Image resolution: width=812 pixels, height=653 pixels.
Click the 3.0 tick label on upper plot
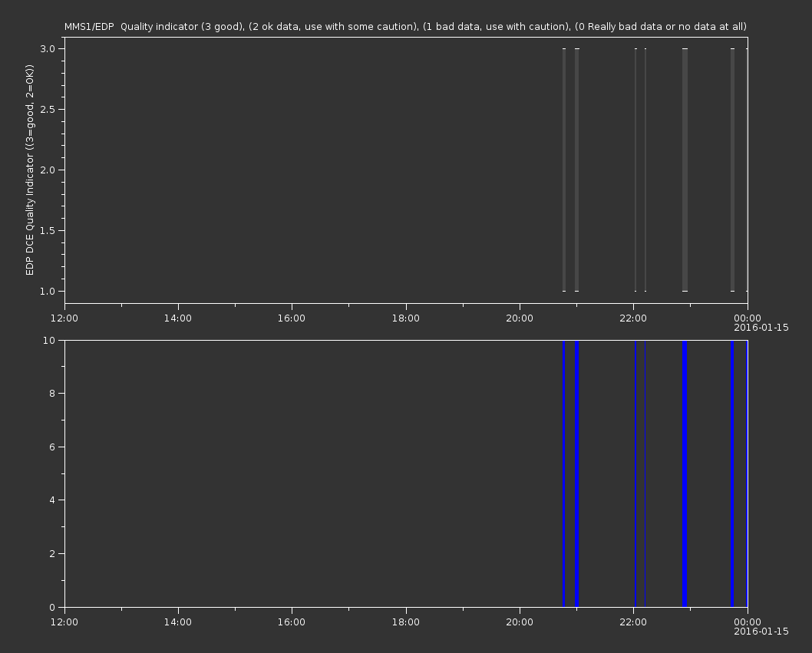point(48,48)
